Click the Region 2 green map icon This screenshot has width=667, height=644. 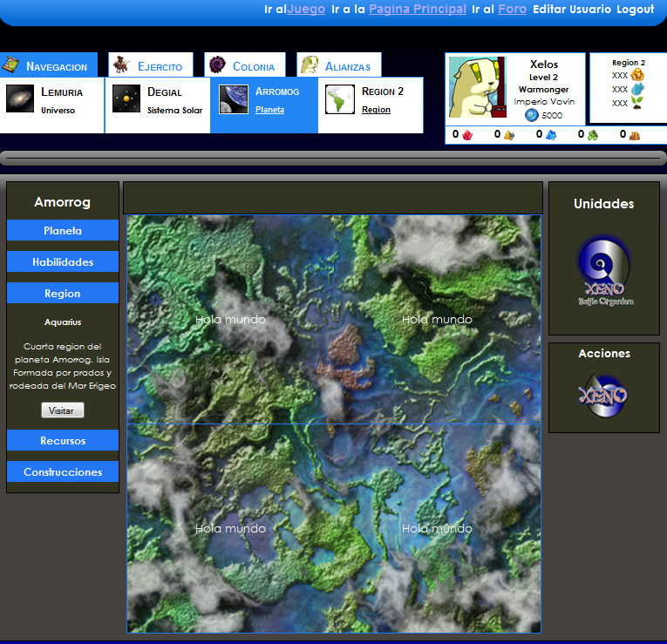coord(340,99)
